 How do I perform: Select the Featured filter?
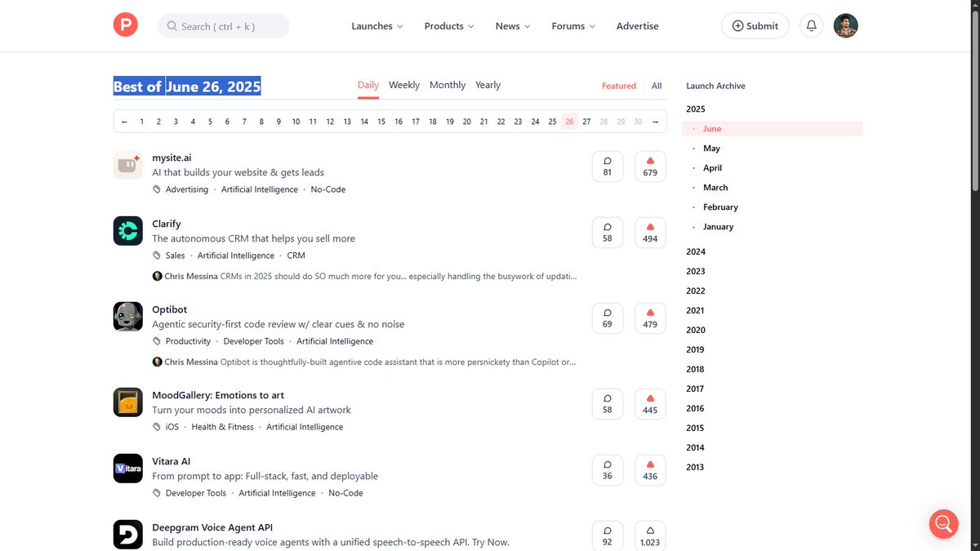pos(619,86)
